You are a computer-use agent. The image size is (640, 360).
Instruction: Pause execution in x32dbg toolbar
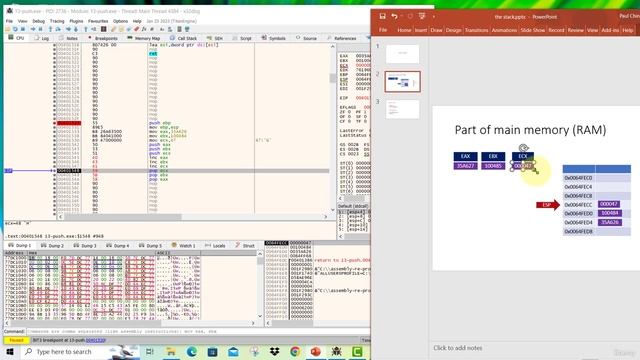coord(40,29)
